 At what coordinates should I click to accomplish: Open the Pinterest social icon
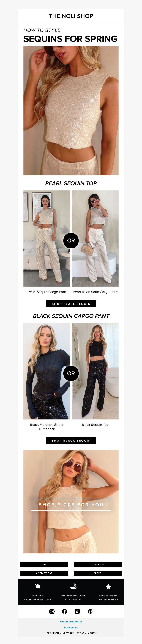(x=90, y=611)
